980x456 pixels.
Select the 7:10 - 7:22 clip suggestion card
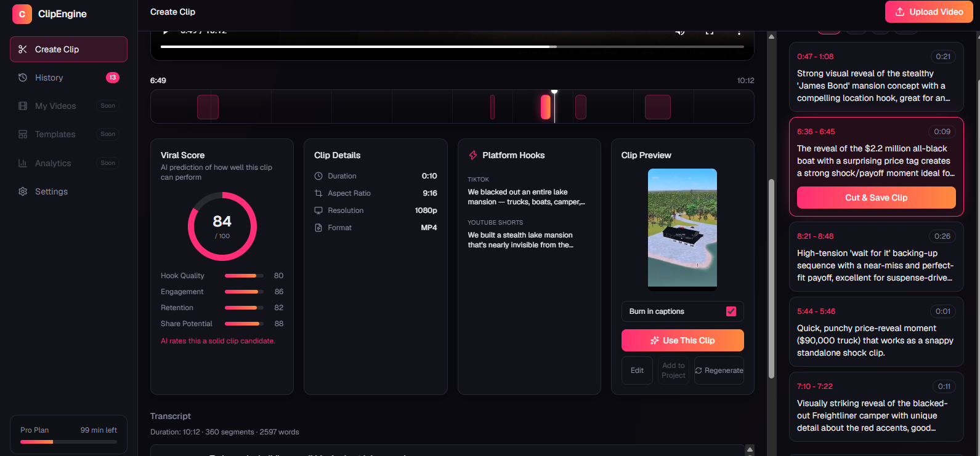[x=877, y=407]
